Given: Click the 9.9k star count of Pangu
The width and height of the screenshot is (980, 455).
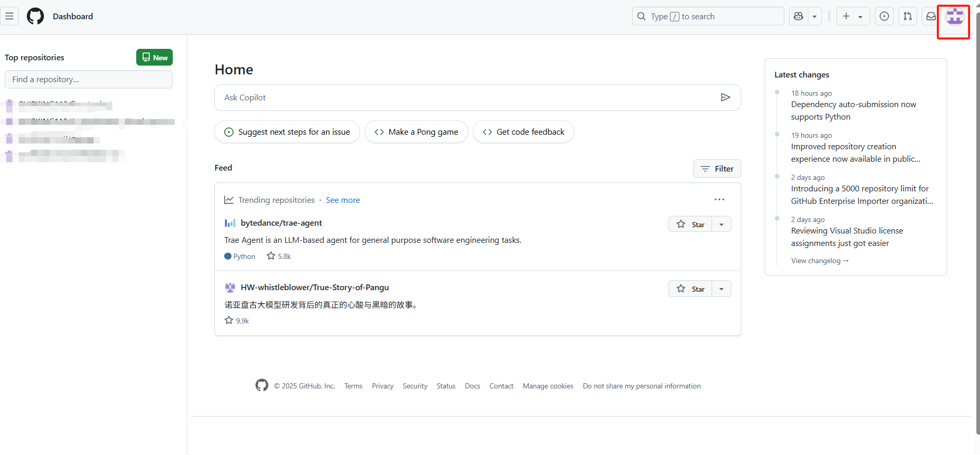Looking at the screenshot, I should pyautogui.click(x=237, y=321).
